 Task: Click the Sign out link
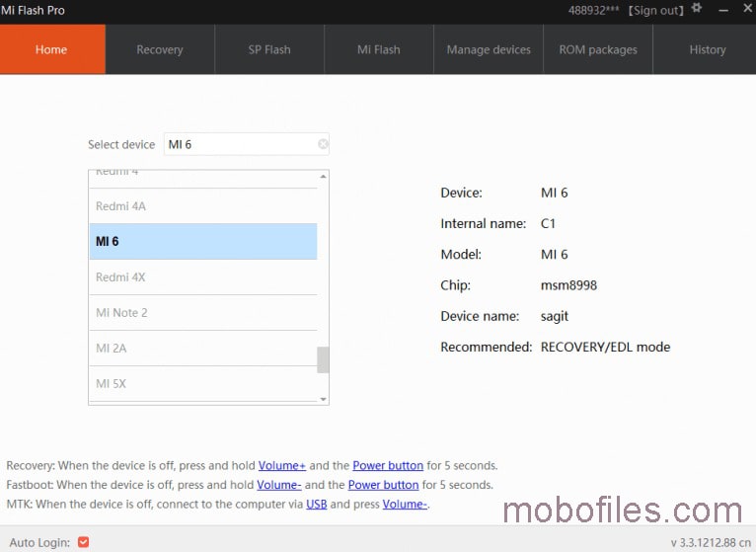click(x=655, y=10)
